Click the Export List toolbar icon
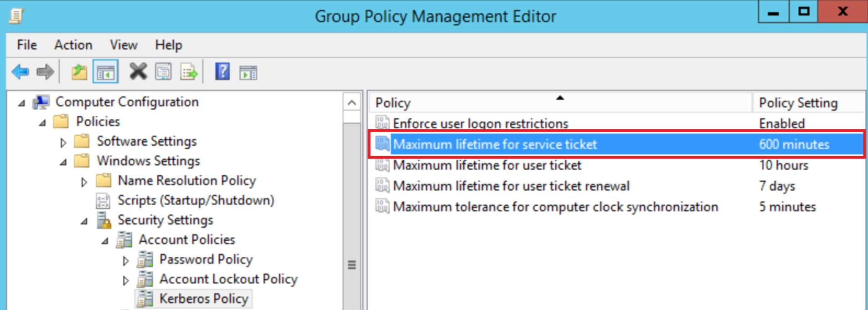 (x=189, y=72)
